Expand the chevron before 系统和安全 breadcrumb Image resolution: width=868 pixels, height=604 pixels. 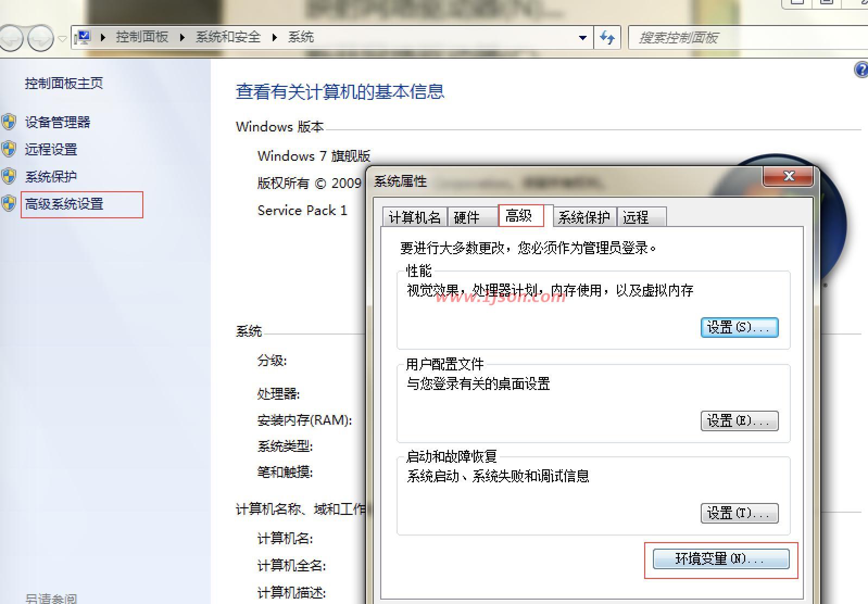tap(183, 37)
